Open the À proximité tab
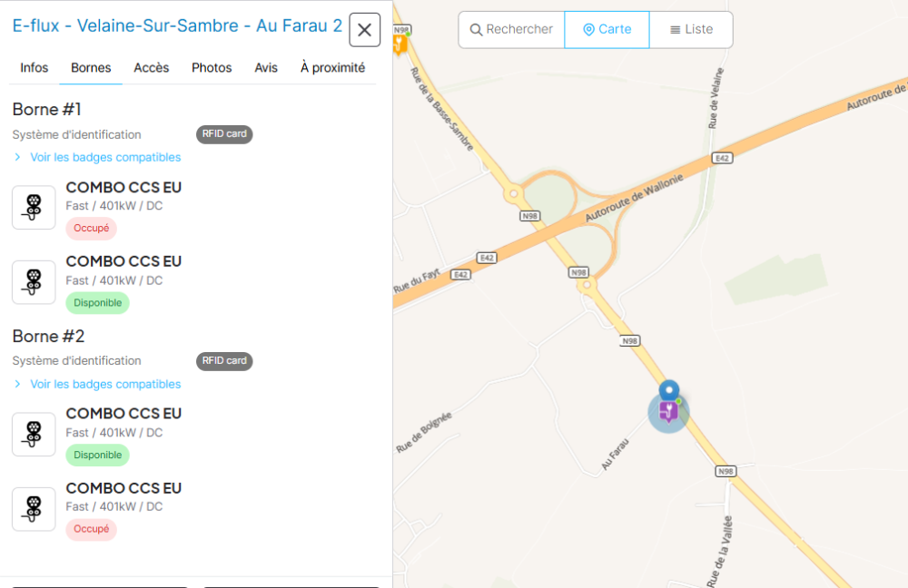 click(x=332, y=68)
